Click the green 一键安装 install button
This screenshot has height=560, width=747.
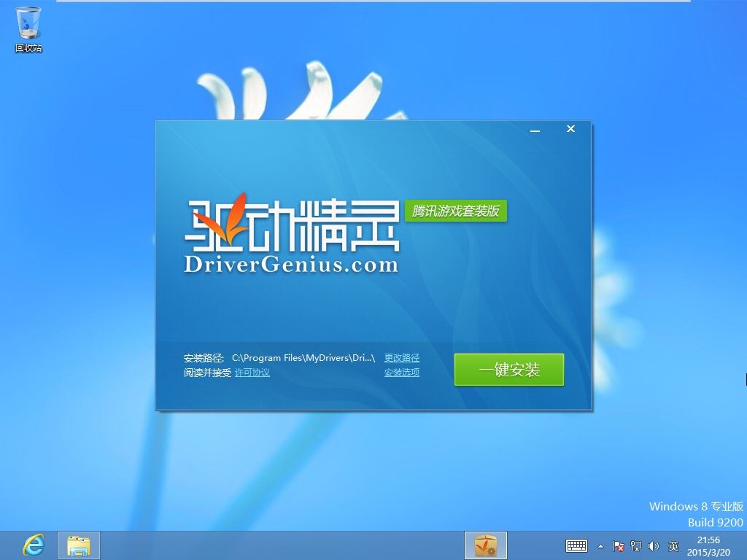click(x=508, y=370)
